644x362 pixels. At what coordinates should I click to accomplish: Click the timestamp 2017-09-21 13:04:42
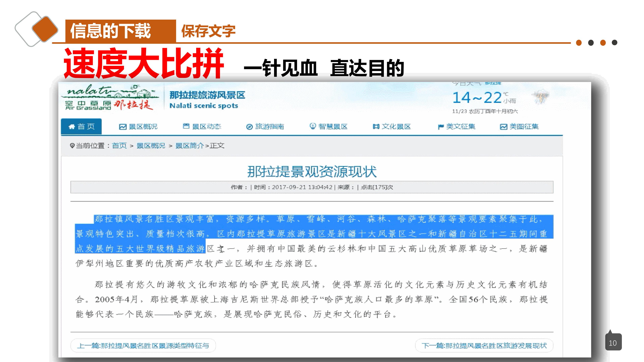[x=302, y=187]
